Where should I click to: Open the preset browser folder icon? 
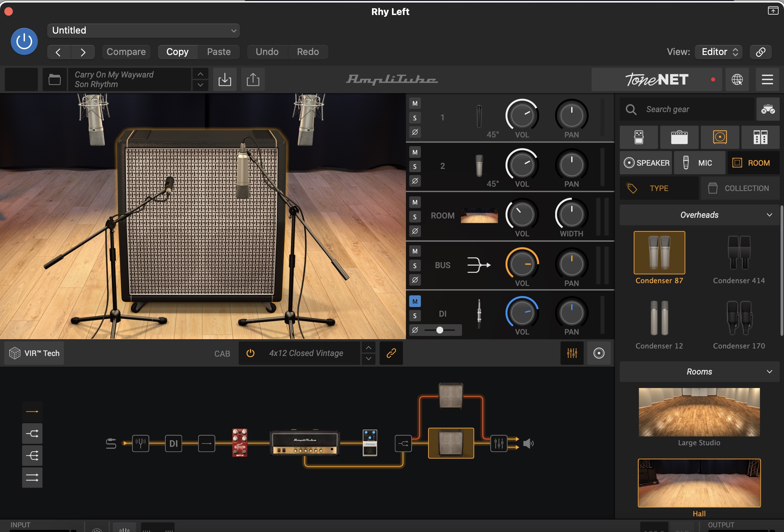[x=55, y=79]
